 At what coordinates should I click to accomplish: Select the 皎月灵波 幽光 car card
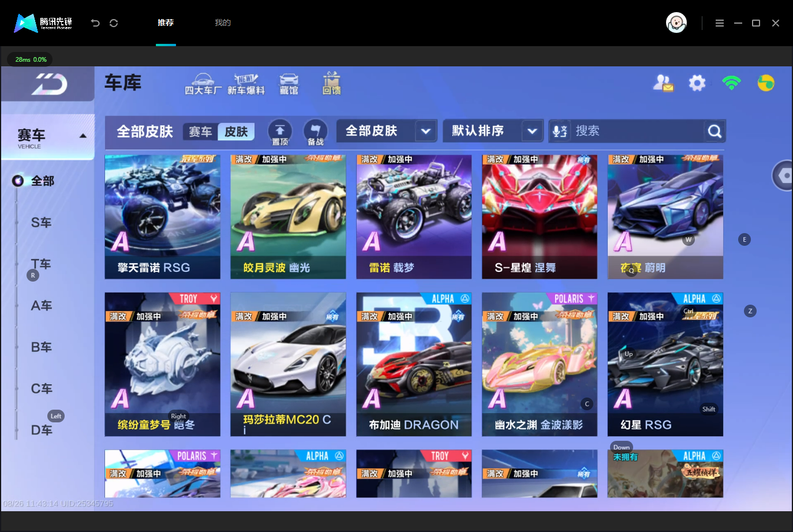[x=289, y=217]
